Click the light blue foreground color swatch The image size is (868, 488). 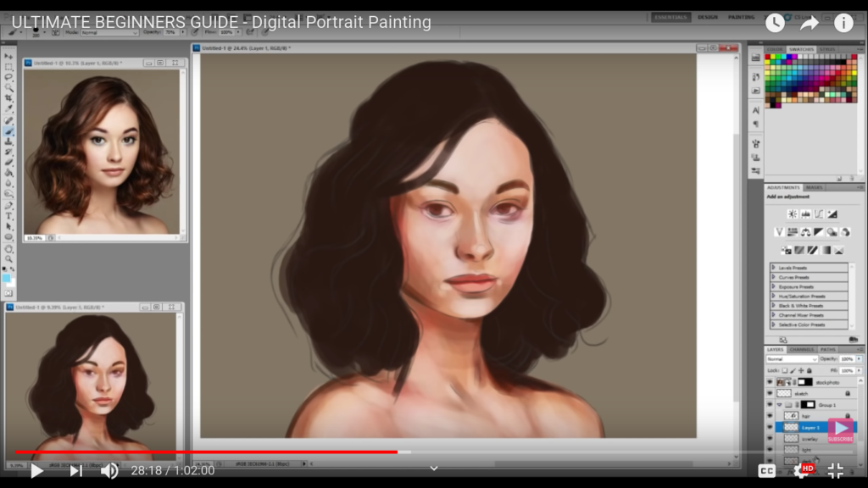[x=6, y=278]
